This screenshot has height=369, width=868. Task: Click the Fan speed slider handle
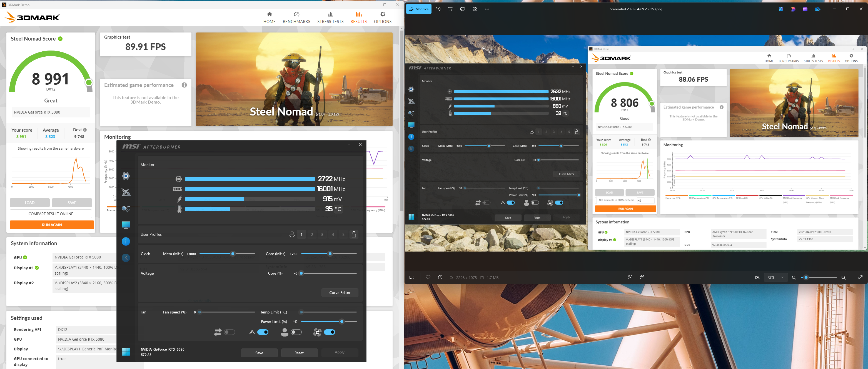(199, 312)
